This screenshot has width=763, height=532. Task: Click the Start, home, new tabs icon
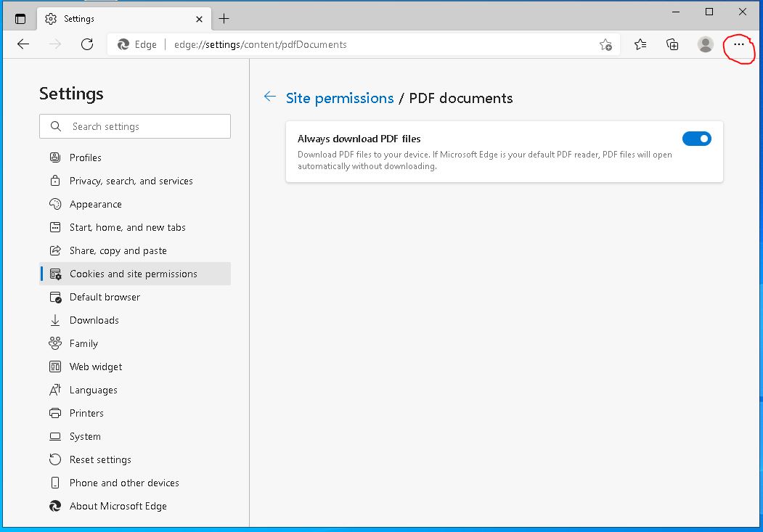[x=55, y=228]
